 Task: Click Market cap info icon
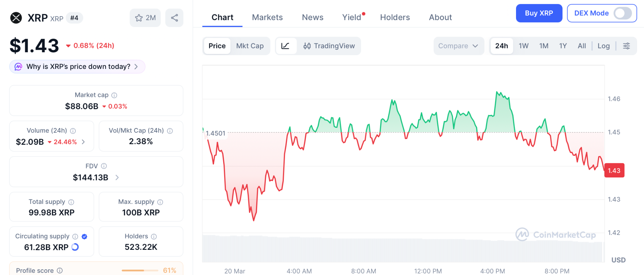[x=114, y=95]
